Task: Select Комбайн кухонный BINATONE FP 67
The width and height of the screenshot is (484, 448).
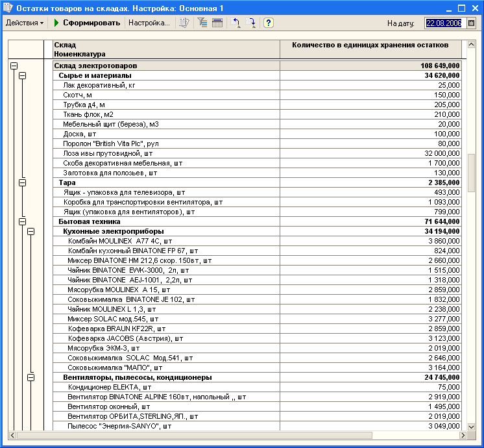Action: click(258, 251)
